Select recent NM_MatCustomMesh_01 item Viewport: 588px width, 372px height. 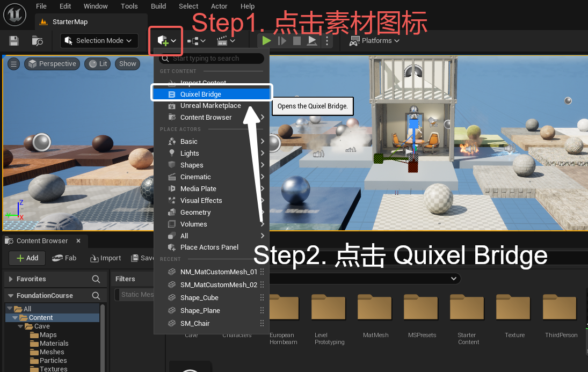tap(212, 272)
